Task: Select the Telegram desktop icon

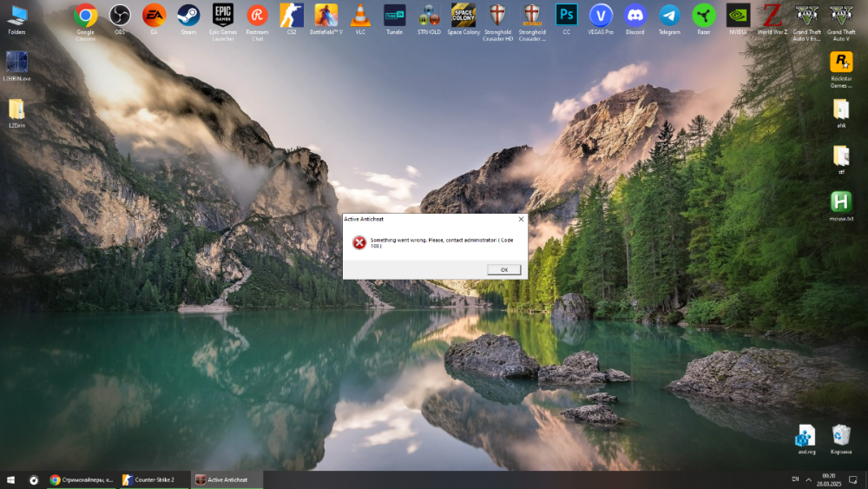Action: [669, 16]
